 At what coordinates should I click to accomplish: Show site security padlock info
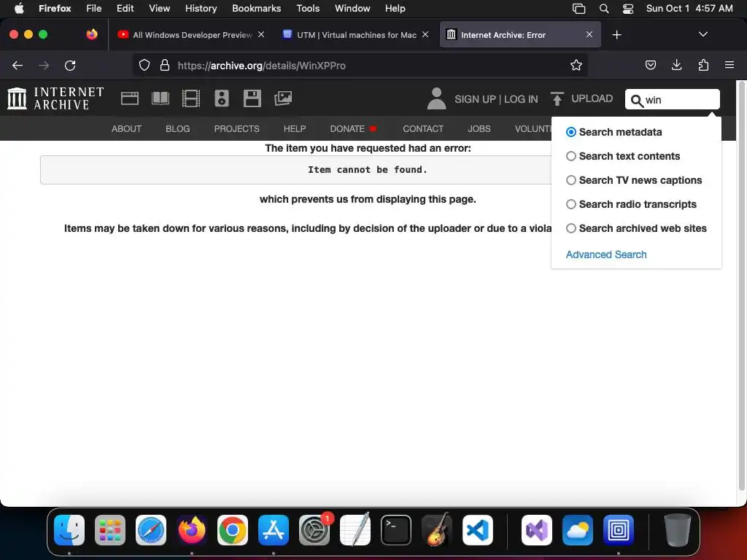[165, 65]
